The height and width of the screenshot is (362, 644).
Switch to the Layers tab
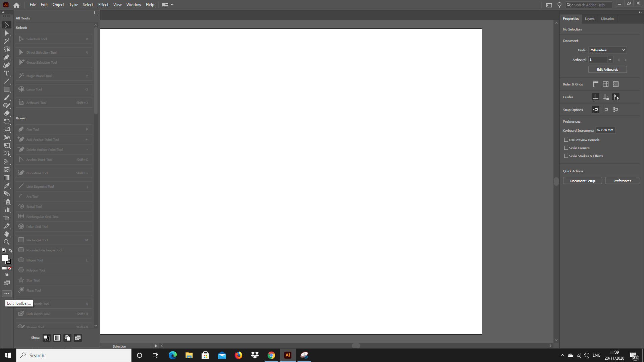click(589, 18)
